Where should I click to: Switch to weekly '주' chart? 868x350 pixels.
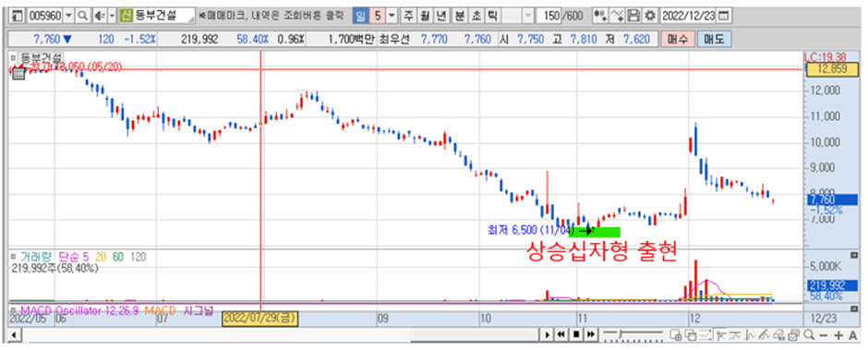(x=408, y=16)
